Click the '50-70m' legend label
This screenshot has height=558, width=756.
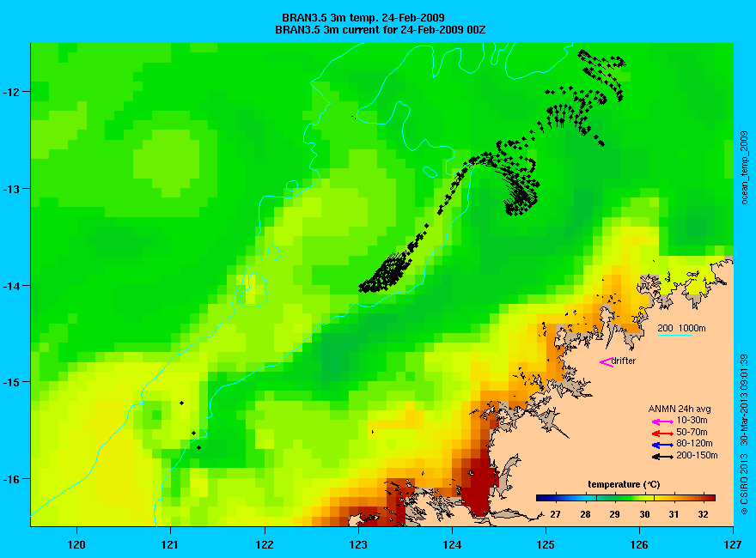(692, 432)
